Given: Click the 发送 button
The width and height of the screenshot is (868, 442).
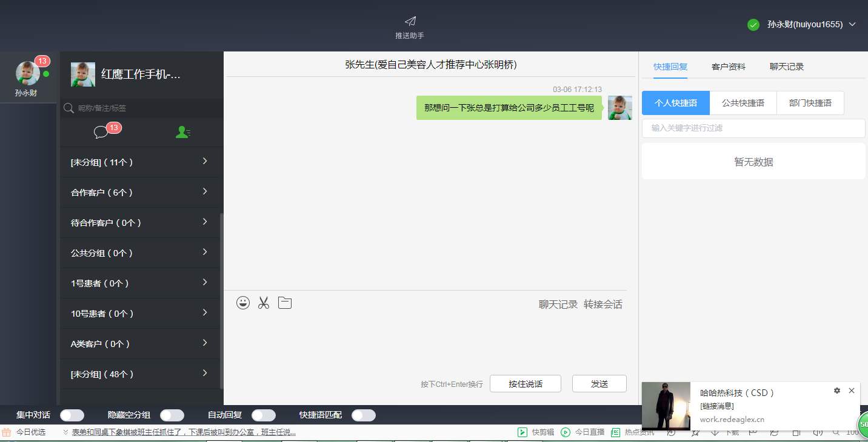Looking at the screenshot, I should (599, 384).
